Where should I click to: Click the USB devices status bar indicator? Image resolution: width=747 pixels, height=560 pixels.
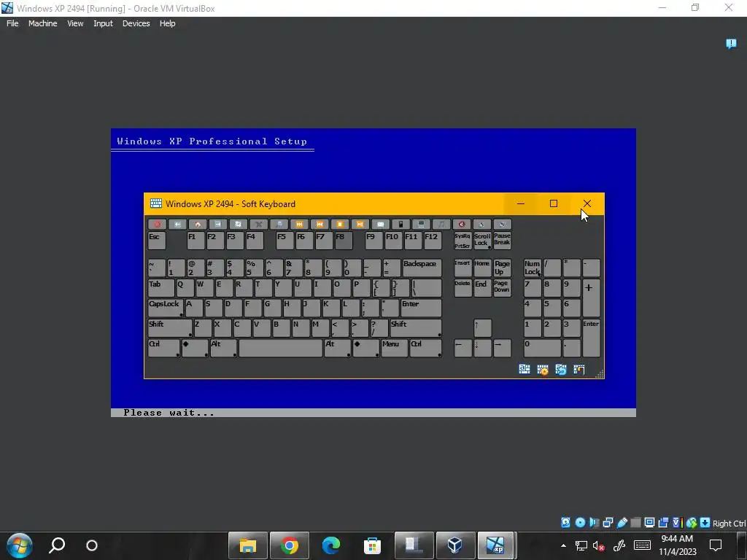coord(622,522)
